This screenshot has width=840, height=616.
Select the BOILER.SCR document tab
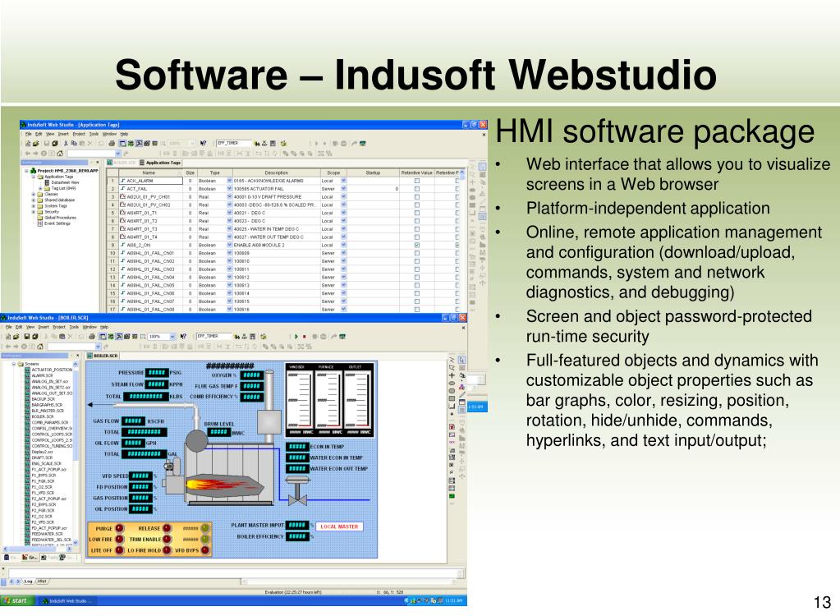click(x=103, y=355)
